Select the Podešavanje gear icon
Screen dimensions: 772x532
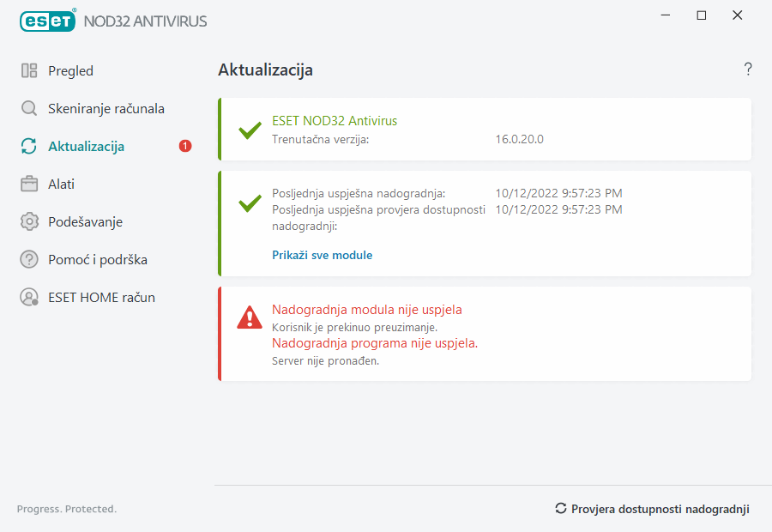pos(29,221)
